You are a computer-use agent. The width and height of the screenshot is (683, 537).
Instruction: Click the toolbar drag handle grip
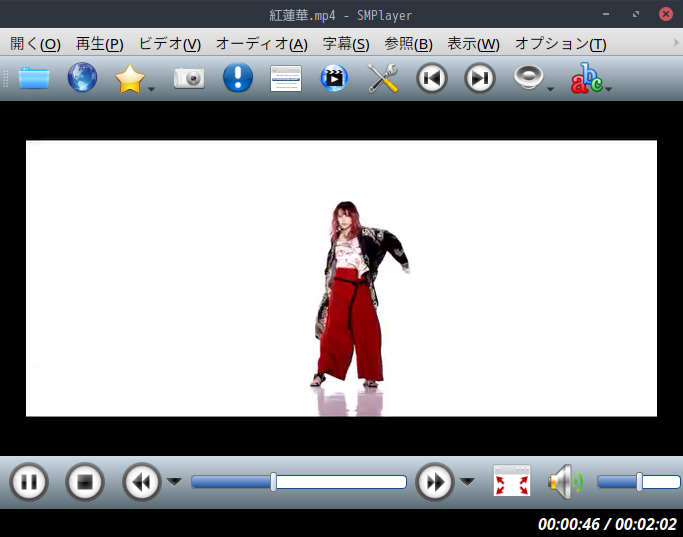(6, 78)
